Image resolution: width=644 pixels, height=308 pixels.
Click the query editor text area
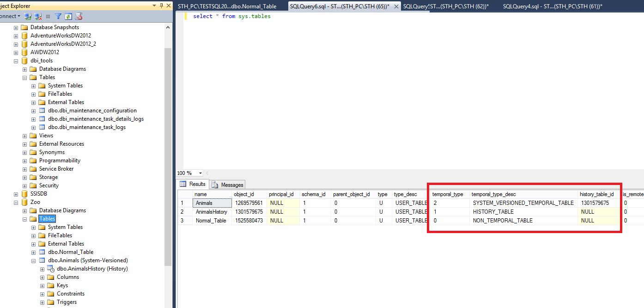pyautogui.click(x=409, y=90)
